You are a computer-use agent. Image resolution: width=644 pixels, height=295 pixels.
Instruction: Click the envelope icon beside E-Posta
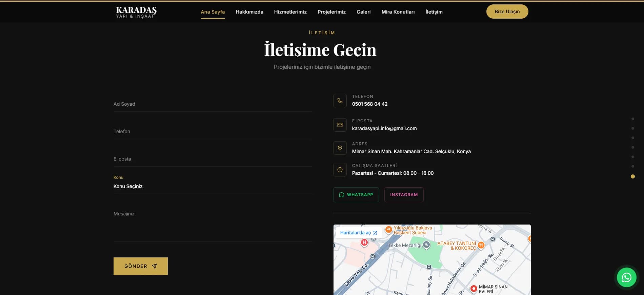[340, 125]
